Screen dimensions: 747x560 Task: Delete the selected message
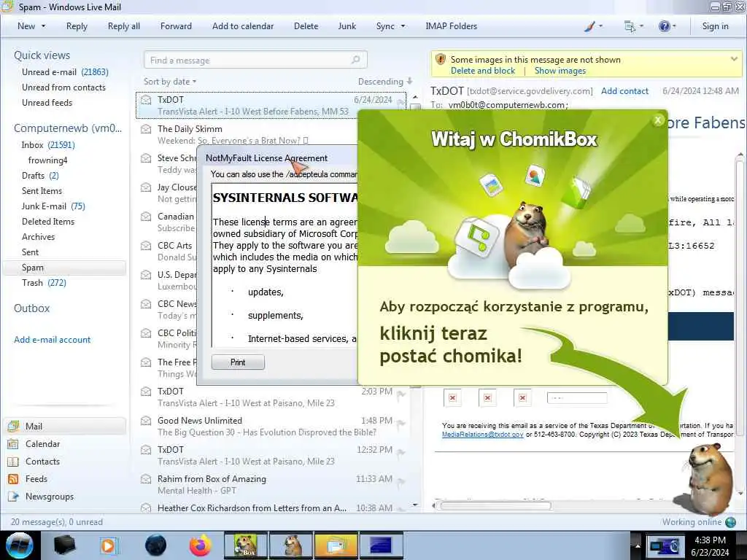pyautogui.click(x=306, y=26)
